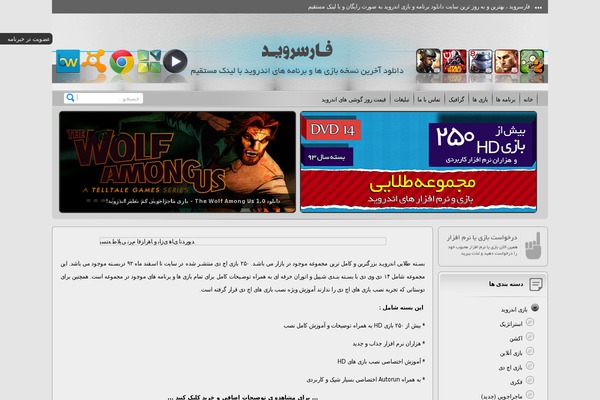This screenshot has width=600, height=400.
Task: Click the round play button app icon
Action: pyautogui.click(x=175, y=61)
